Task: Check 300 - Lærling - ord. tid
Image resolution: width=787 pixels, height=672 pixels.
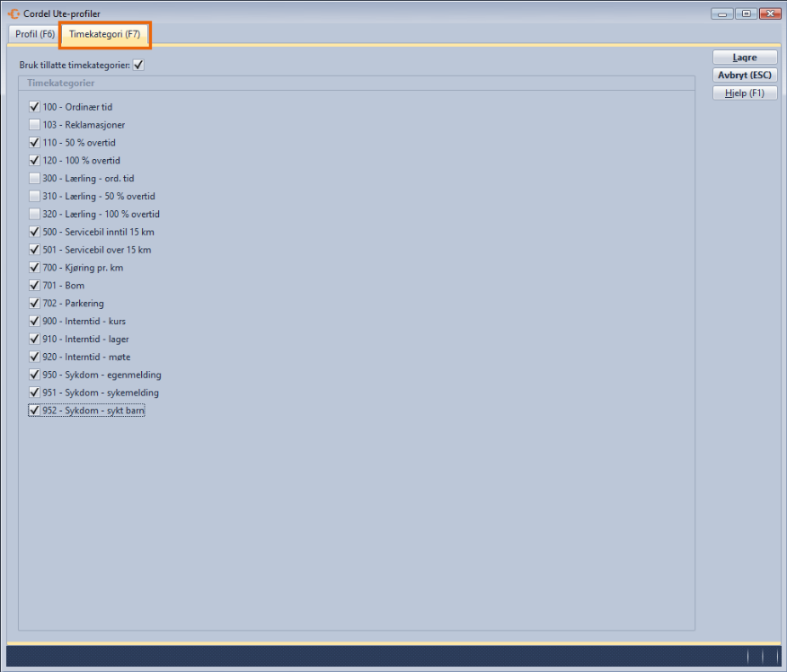Action: (x=34, y=179)
